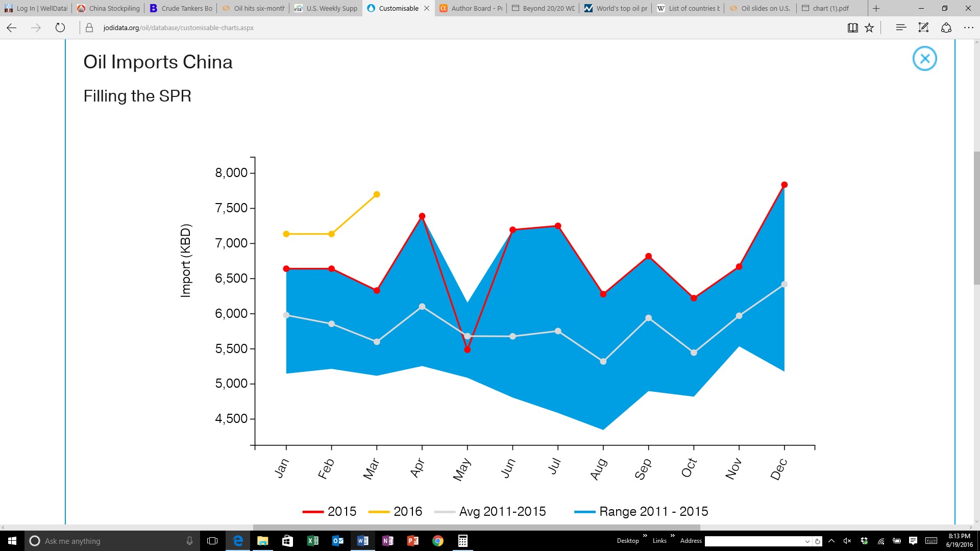Open the Reading view book icon

tap(852, 28)
